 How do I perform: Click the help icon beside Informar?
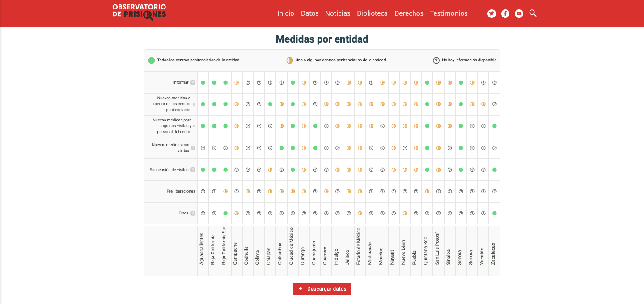pyautogui.click(x=193, y=82)
